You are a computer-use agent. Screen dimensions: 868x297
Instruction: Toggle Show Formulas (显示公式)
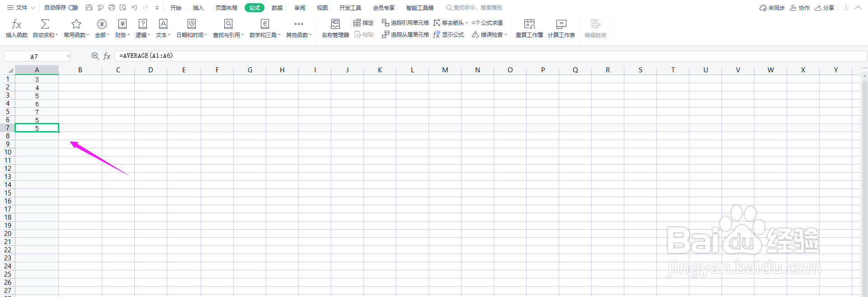pyautogui.click(x=448, y=34)
